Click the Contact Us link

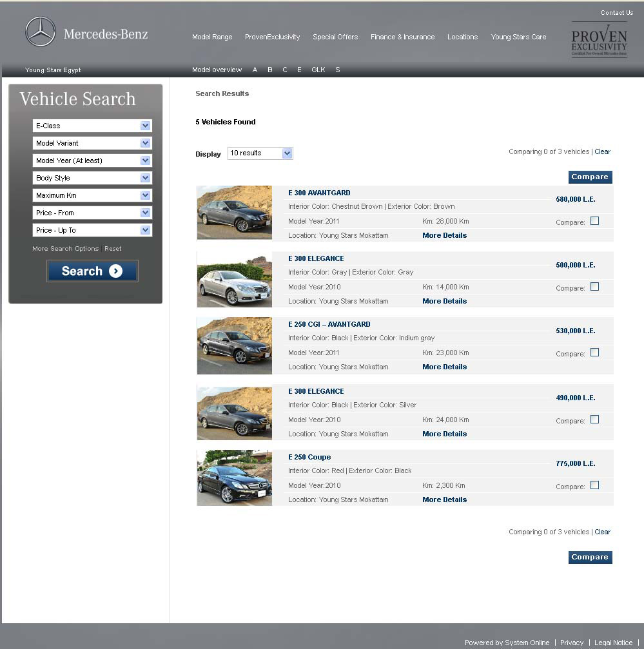click(x=617, y=13)
